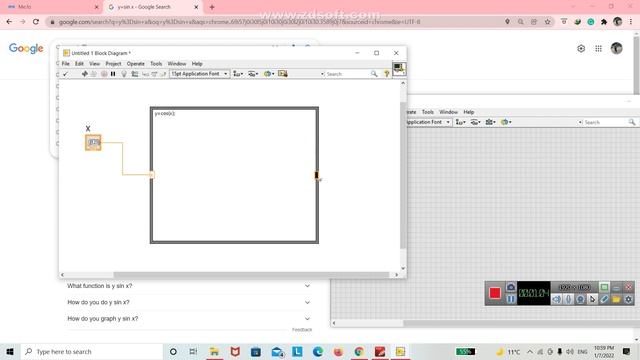Open the Window menu in Block Diagram
The image size is (640, 360).
tap(177, 64)
